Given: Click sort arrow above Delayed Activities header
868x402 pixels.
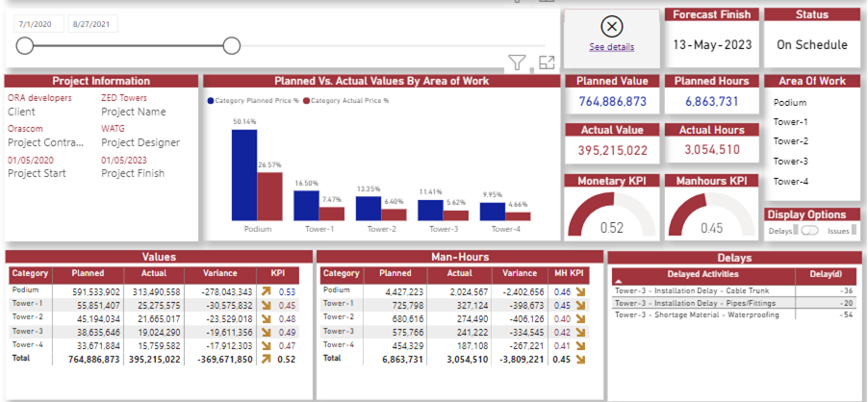Looking at the screenshot, I should click(x=619, y=282).
